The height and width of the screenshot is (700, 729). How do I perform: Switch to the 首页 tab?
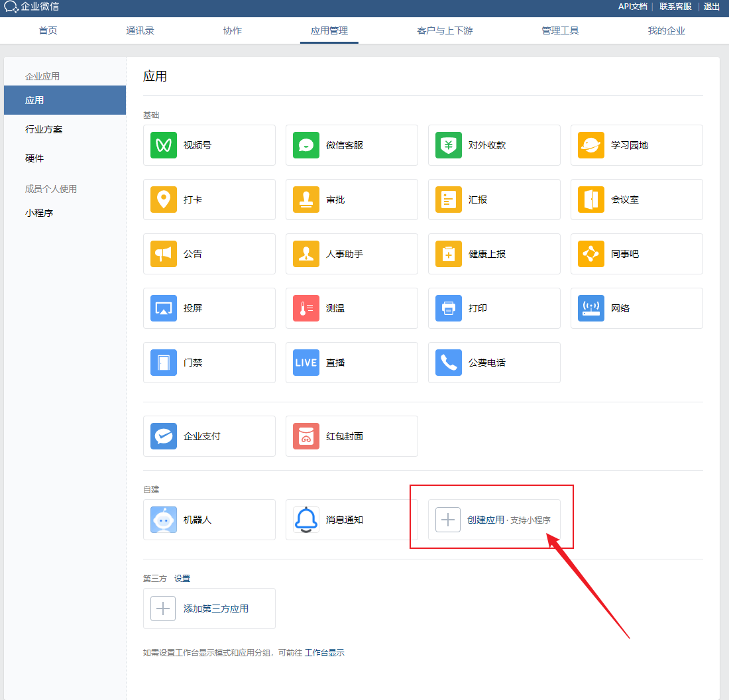pyautogui.click(x=48, y=30)
